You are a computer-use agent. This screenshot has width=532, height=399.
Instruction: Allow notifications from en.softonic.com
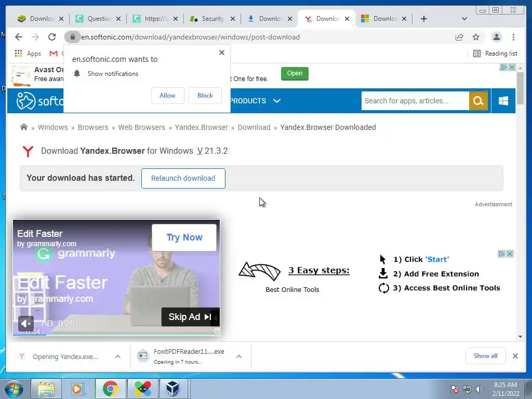[x=168, y=96]
